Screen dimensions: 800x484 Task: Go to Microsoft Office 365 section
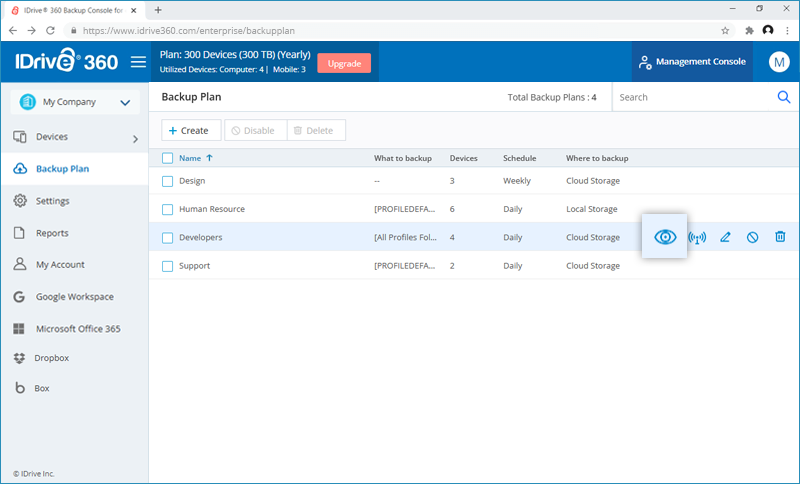pyautogui.click(x=77, y=329)
